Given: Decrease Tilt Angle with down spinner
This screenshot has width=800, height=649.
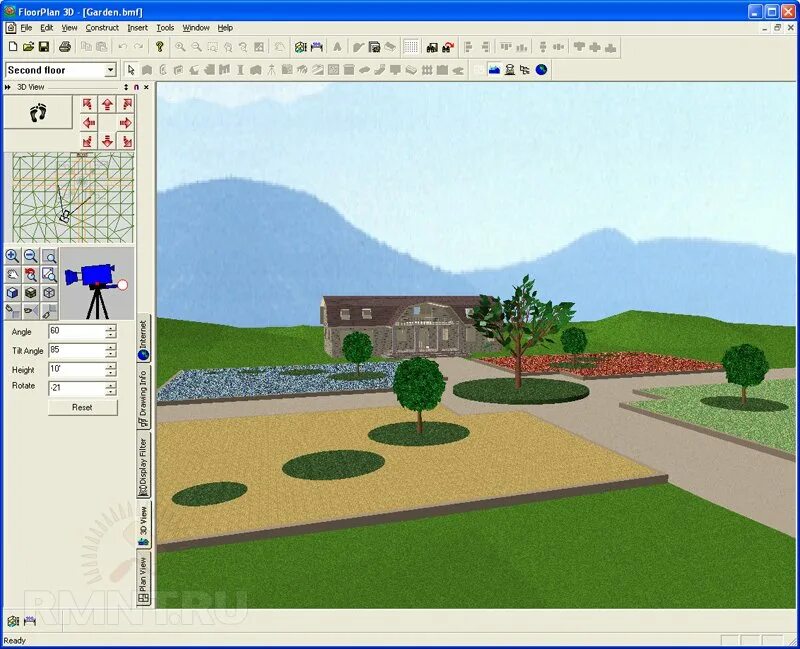Looking at the screenshot, I should (x=111, y=354).
